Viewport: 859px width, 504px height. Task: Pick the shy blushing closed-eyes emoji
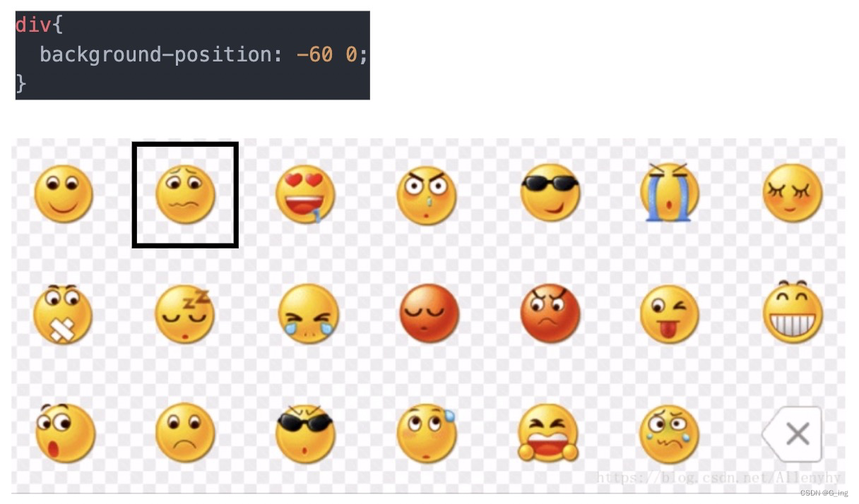793,193
